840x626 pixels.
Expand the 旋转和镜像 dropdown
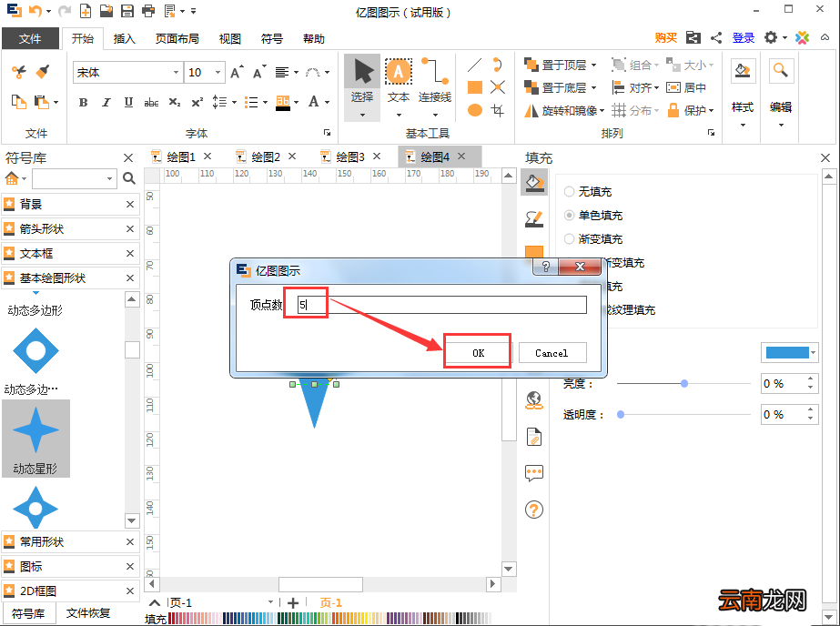602,111
